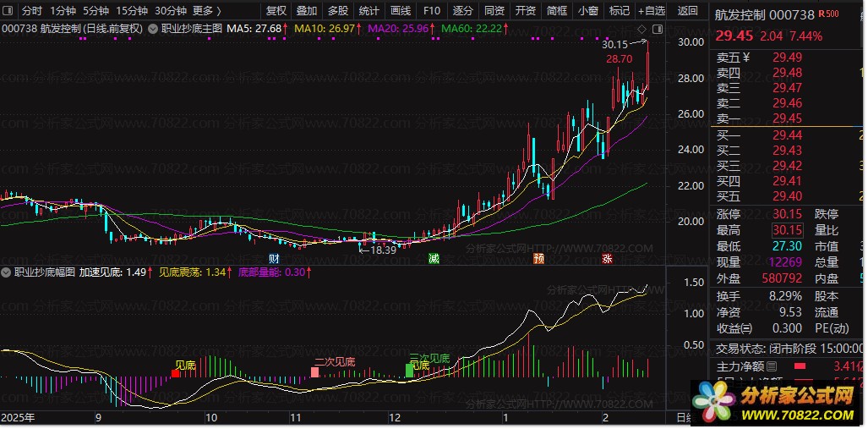Open F10 company information
The width and height of the screenshot is (868, 429).
click(431, 10)
